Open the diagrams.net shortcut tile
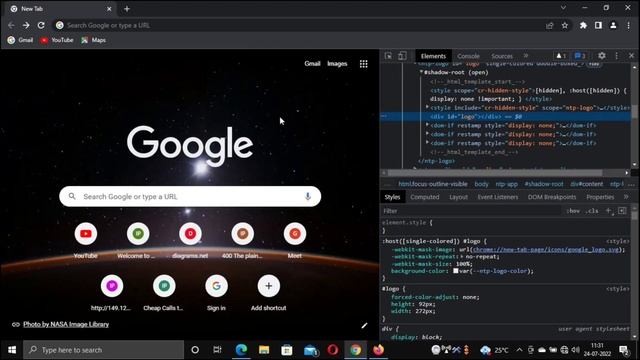This screenshot has width=640, height=360. [x=190, y=240]
